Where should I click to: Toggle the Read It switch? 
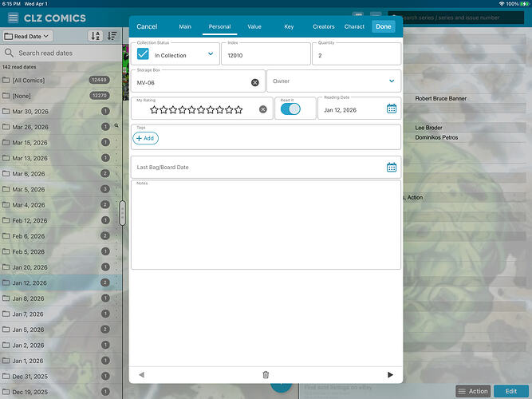[x=290, y=109]
